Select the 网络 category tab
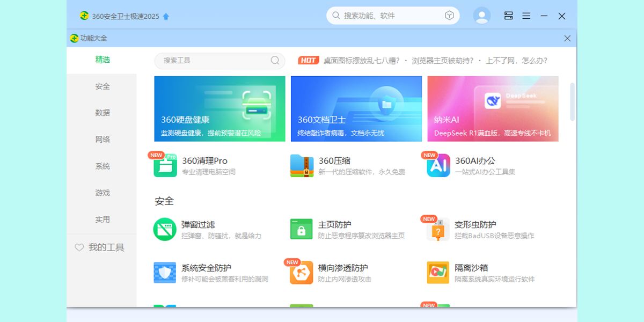644x322 pixels. (103, 140)
